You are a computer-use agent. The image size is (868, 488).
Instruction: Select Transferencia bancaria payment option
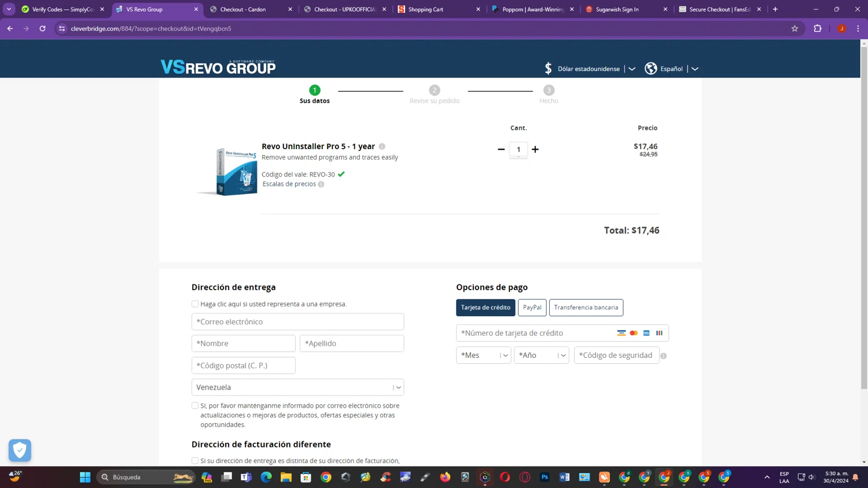[x=586, y=308]
